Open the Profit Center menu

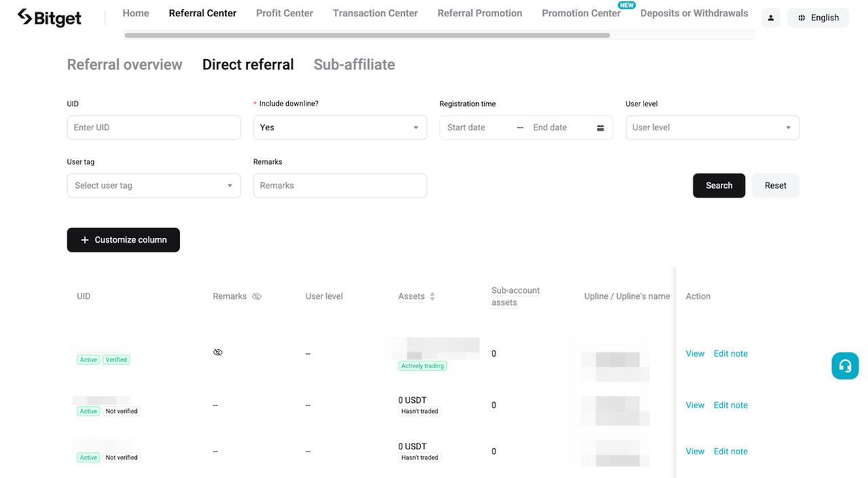(285, 13)
